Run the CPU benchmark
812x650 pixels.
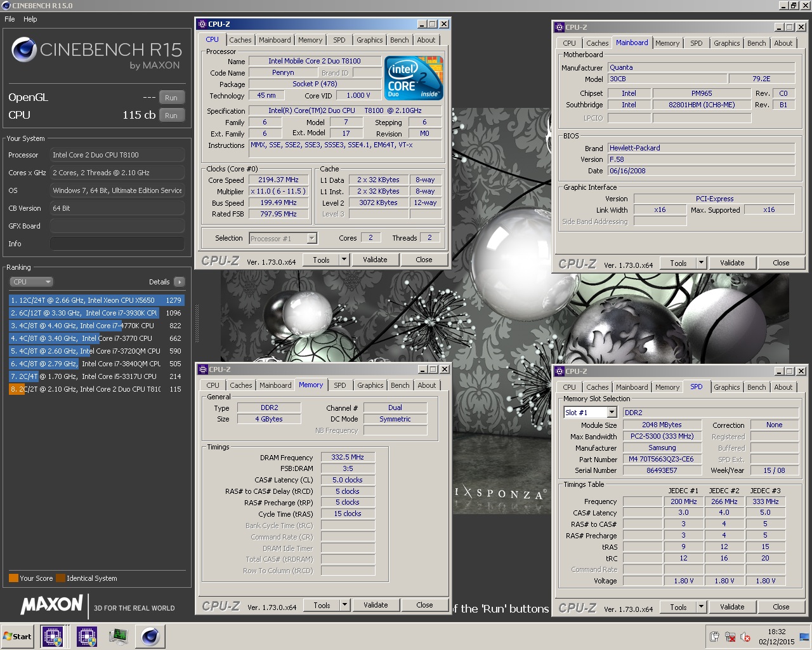(171, 116)
